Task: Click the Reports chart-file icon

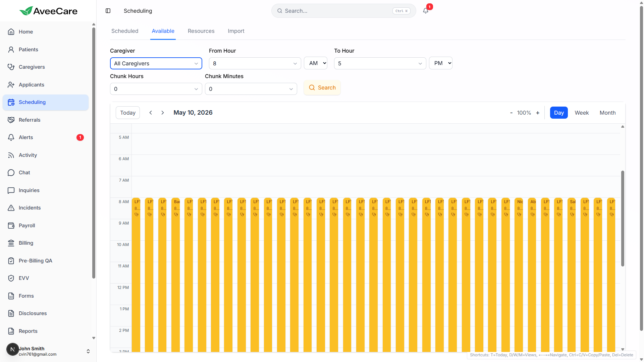Action: pyautogui.click(x=11, y=331)
